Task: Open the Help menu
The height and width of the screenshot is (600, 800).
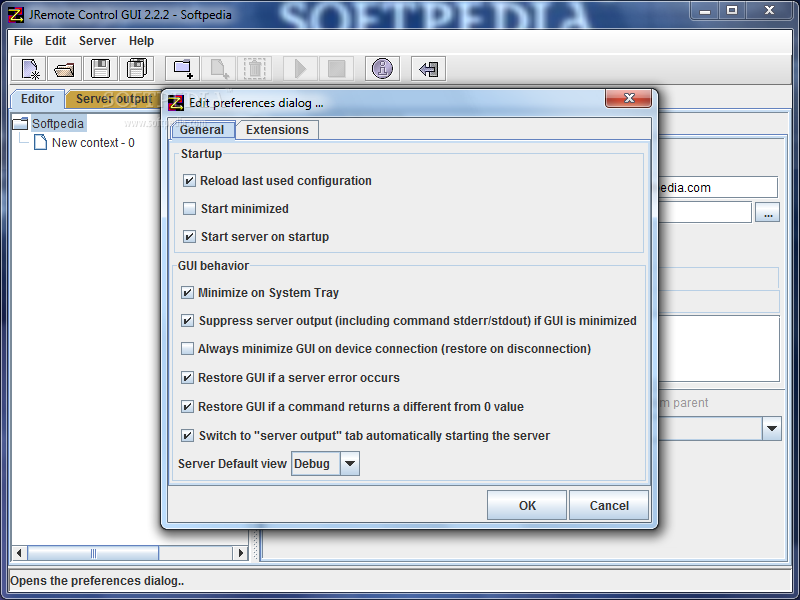Action: click(141, 41)
